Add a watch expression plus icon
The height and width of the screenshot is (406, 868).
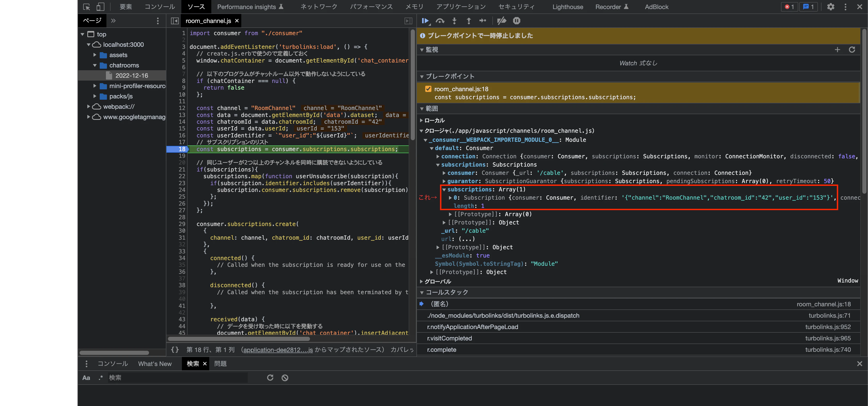[837, 50]
